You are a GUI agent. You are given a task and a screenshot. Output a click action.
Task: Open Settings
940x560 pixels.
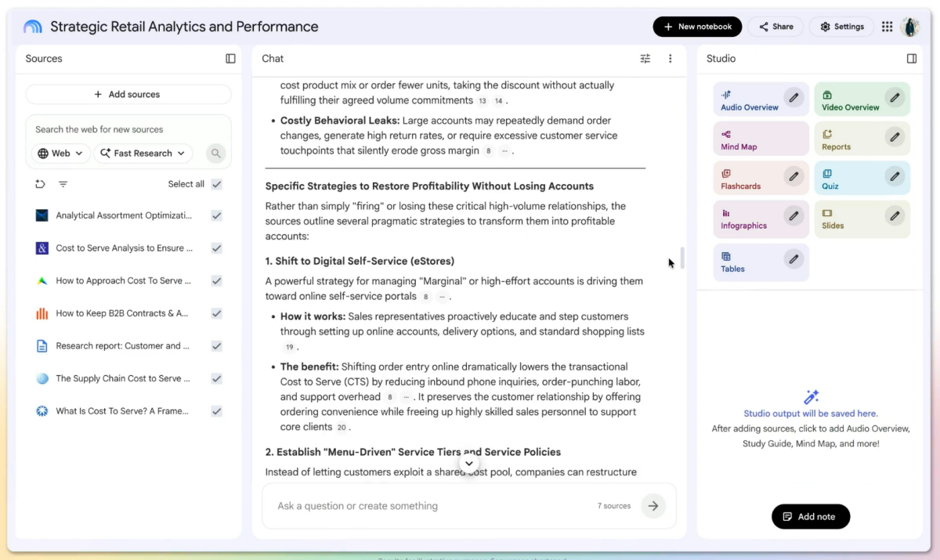click(841, 27)
